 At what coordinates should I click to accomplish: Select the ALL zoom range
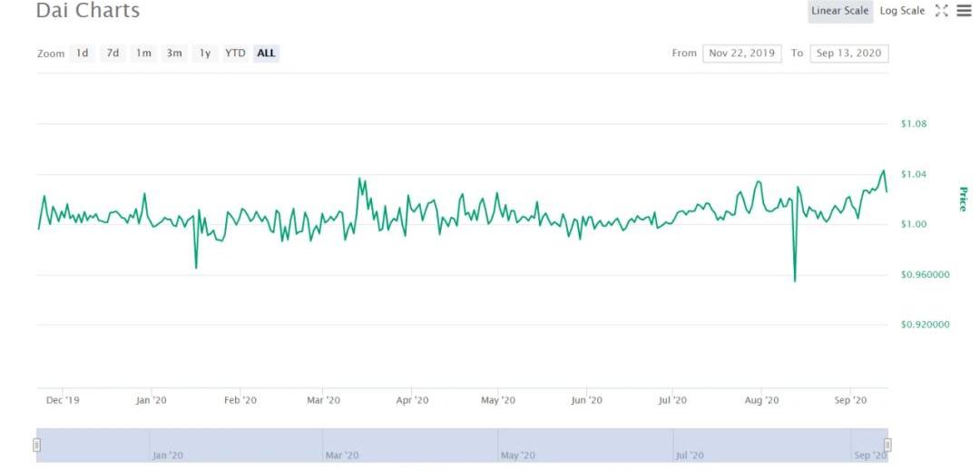pyautogui.click(x=266, y=54)
